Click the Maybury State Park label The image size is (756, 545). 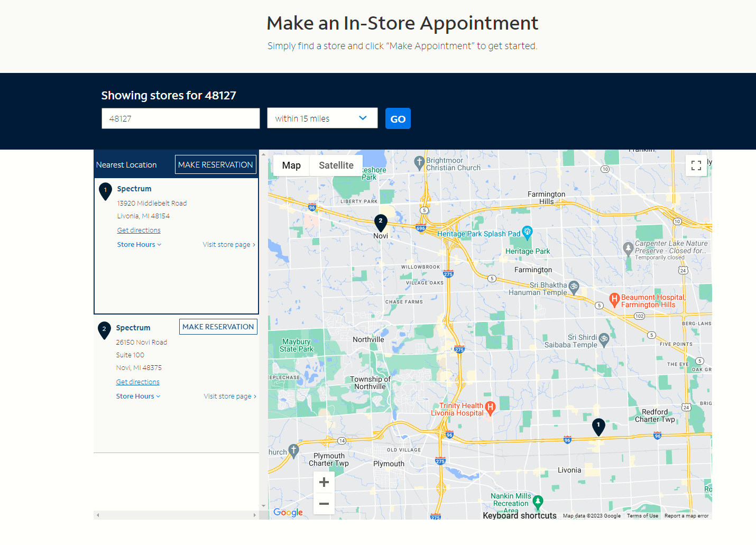[x=297, y=345]
